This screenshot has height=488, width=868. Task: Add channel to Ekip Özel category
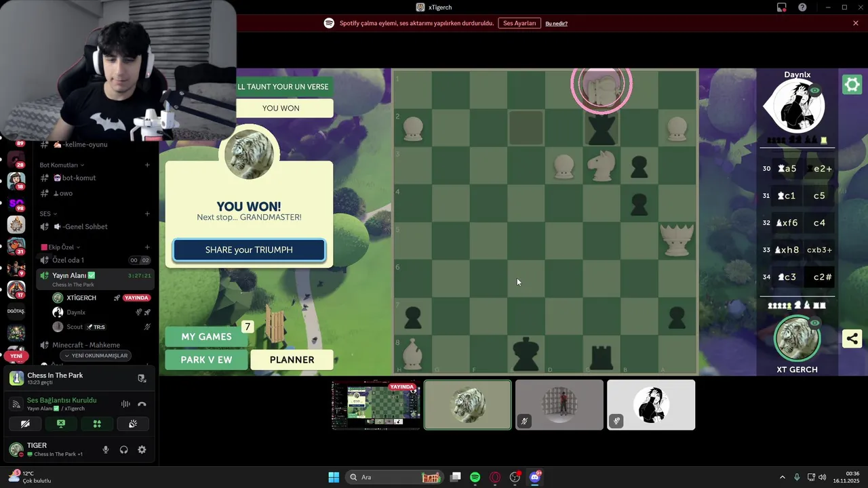coord(147,247)
